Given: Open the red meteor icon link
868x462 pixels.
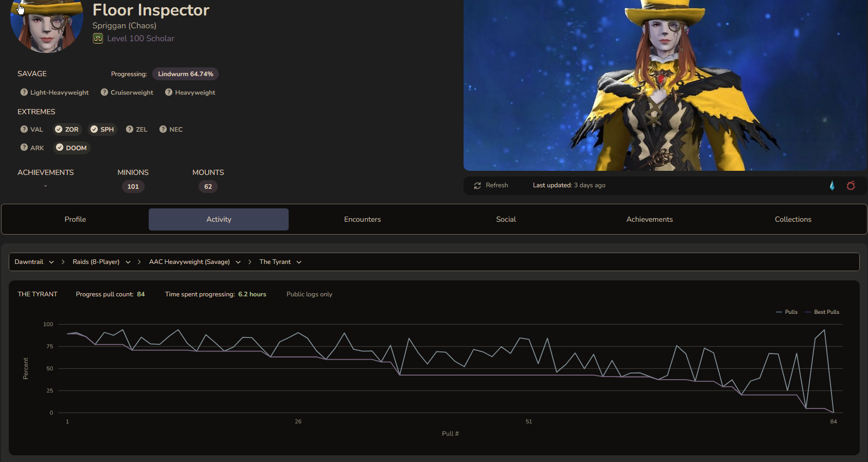Looking at the screenshot, I should 851,186.
